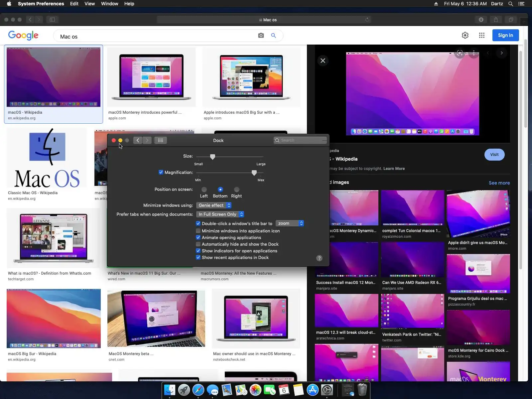532x399 pixels.
Task: Open Mail stamp icon in the Dock
Action: point(227,390)
